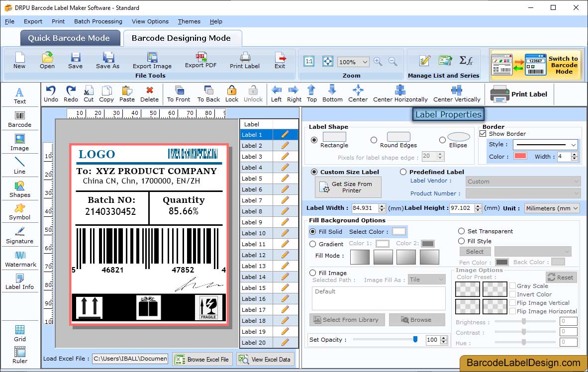This screenshot has width=588, height=372.
Task: Adjust the Set Opacity stepper
Action: click(444, 340)
